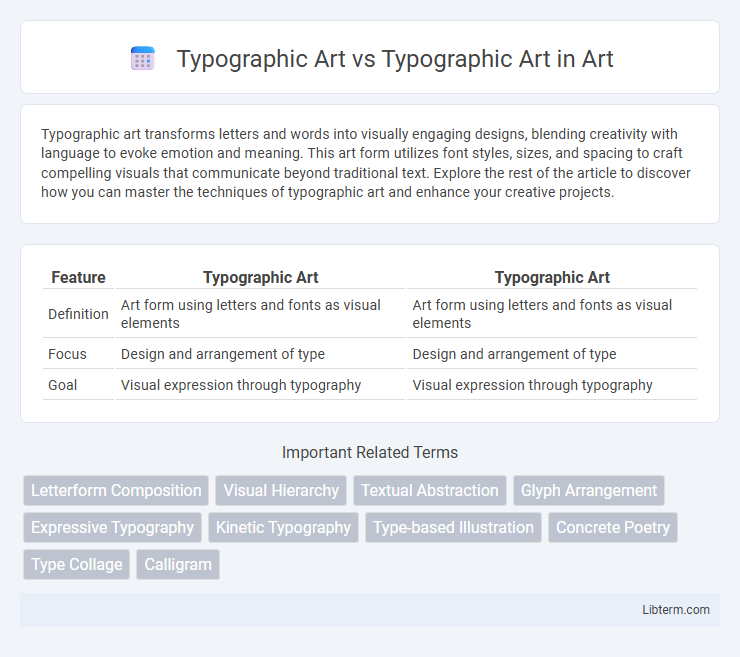
Task: Click the last-column 'Design and arrangement of type' cell
Action: pos(552,354)
